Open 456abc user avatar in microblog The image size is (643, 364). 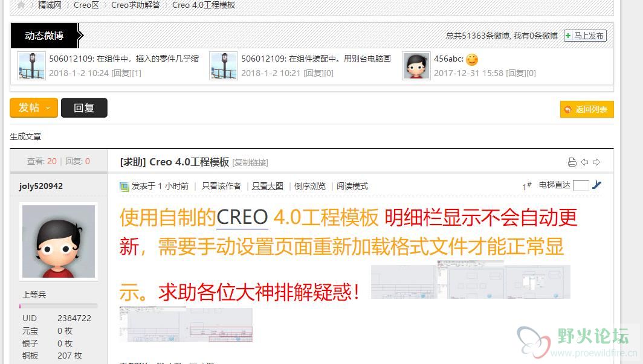tap(416, 66)
